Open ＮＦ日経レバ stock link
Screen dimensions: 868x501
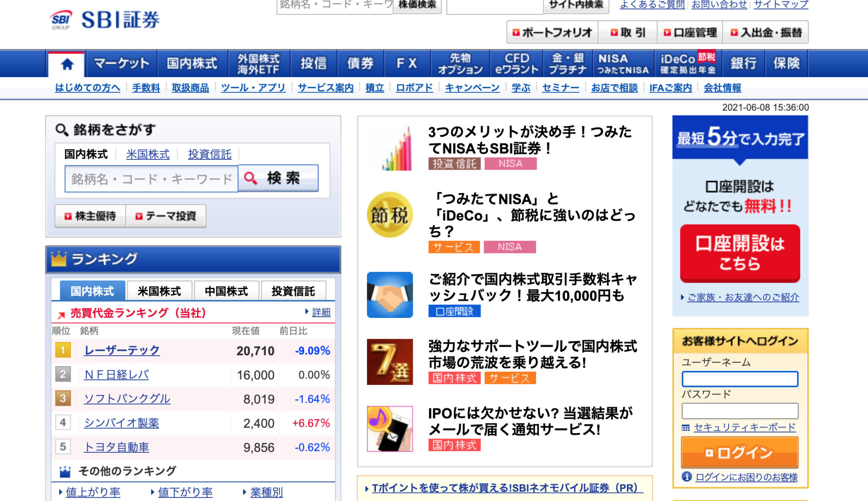[117, 375]
